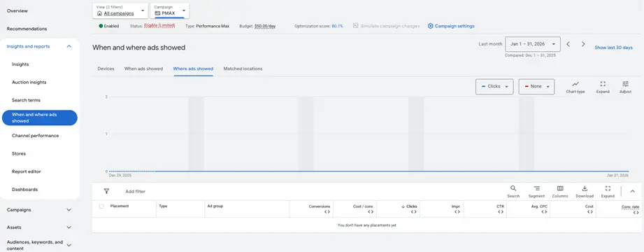Click the Conversions column resize arrows
The width and height of the screenshot is (644, 252).
pyautogui.click(x=327, y=211)
